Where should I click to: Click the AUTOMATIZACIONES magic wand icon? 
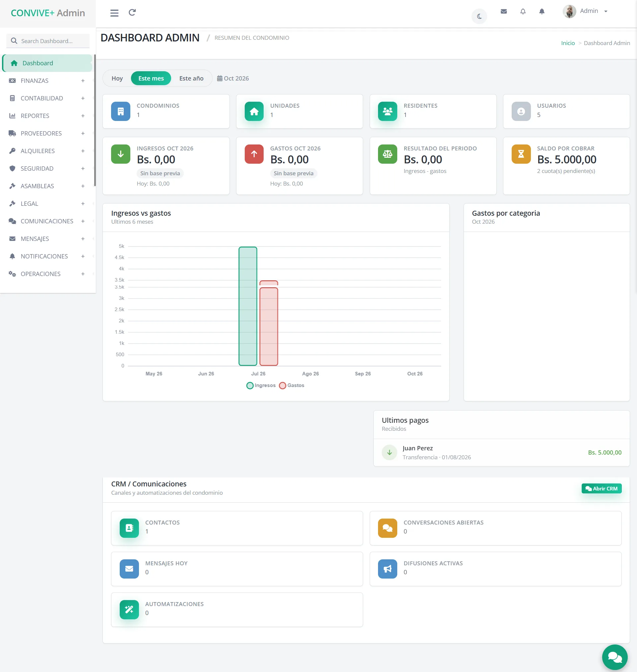[x=129, y=610]
